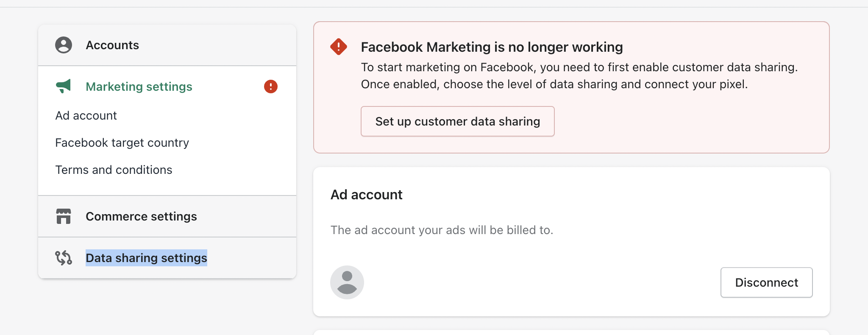Open Facebook target country settings

click(122, 142)
